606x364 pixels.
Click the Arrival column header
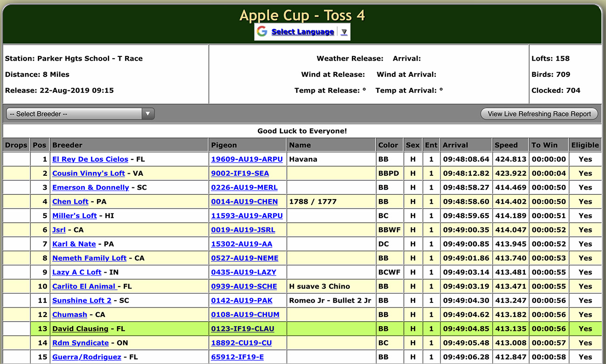pyautogui.click(x=455, y=145)
